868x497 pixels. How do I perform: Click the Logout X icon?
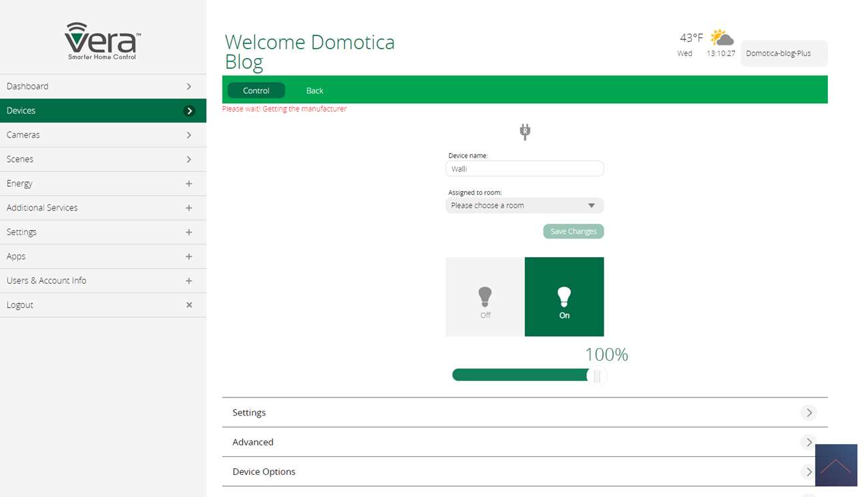click(x=189, y=305)
